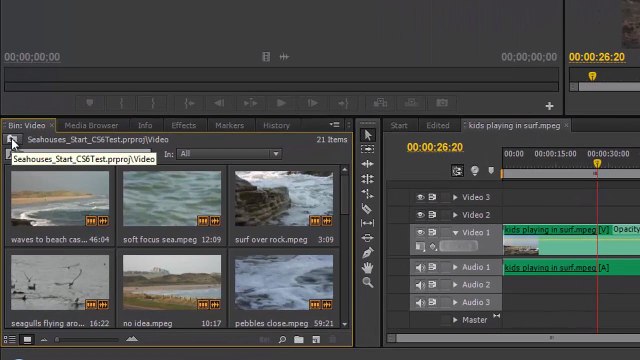Click Go to In point button
This screenshot has height=360, width=640.
[x=189, y=103]
